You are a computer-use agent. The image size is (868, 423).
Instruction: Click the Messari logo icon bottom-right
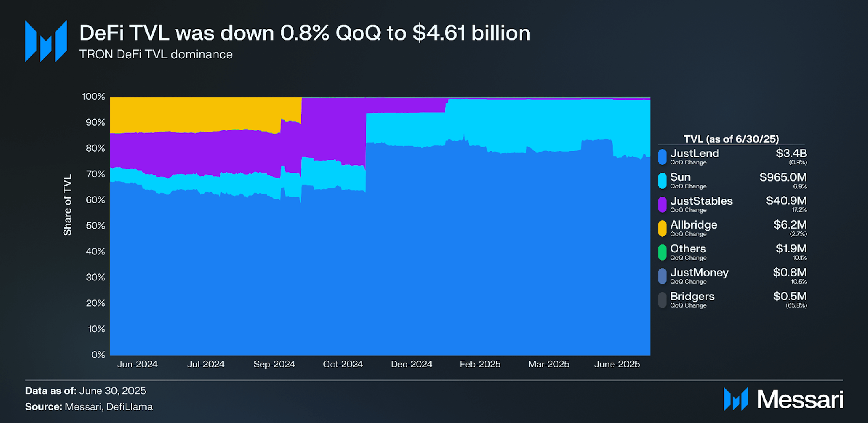[735, 399]
